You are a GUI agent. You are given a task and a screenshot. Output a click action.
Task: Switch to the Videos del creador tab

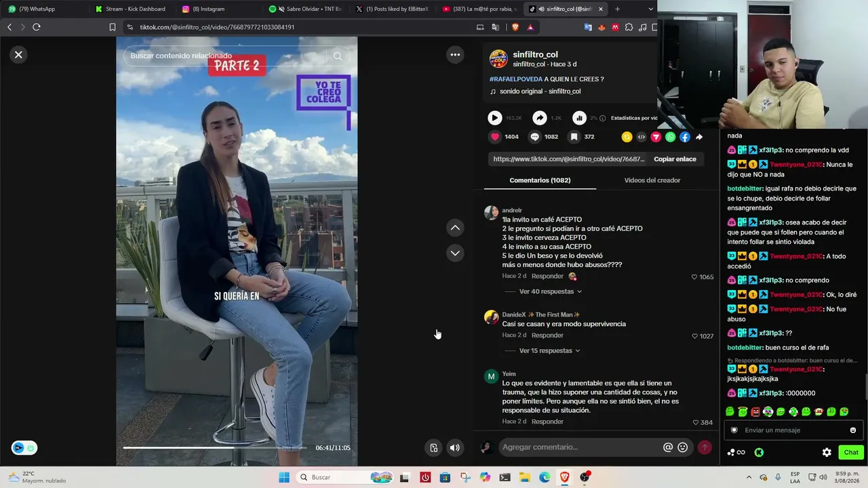[x=652, y=180]
